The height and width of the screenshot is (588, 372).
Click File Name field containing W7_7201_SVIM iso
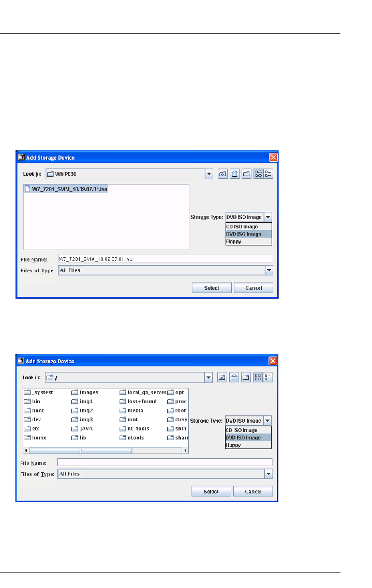(x=166, y=259)
